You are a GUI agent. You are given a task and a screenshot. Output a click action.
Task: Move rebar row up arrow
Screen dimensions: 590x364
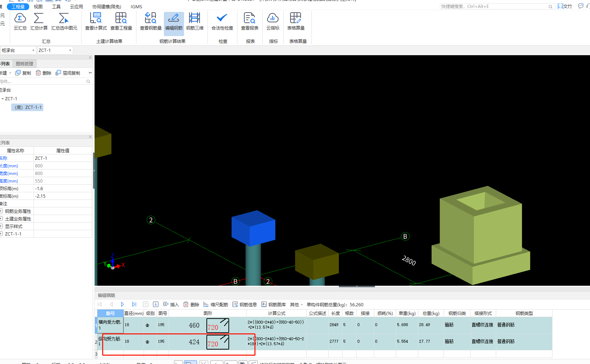point(145,304)
